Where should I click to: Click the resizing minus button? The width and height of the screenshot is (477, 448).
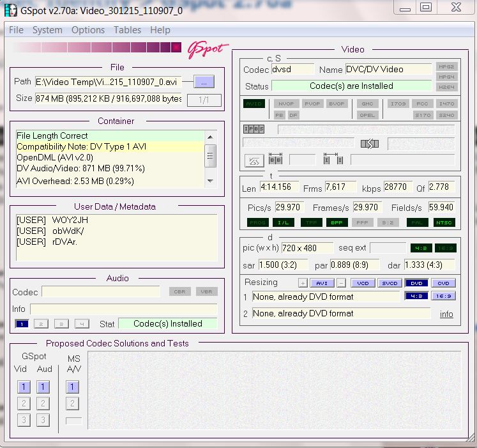(x=342, y=283)
